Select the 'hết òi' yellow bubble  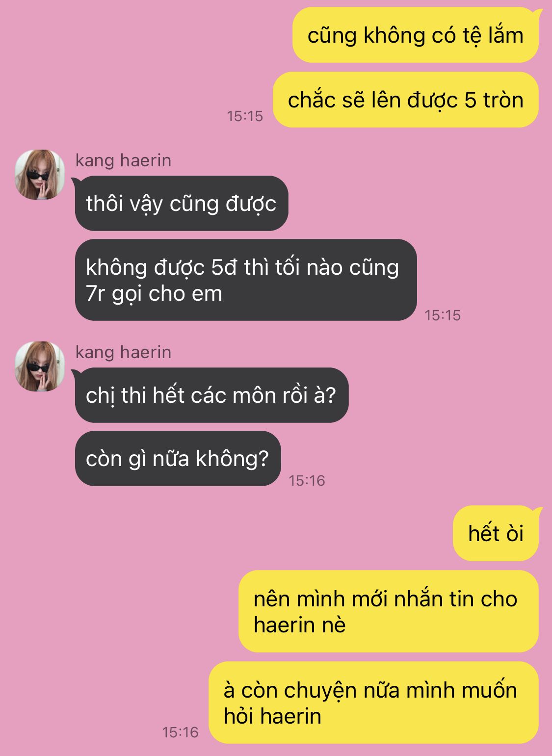[496, 533]
